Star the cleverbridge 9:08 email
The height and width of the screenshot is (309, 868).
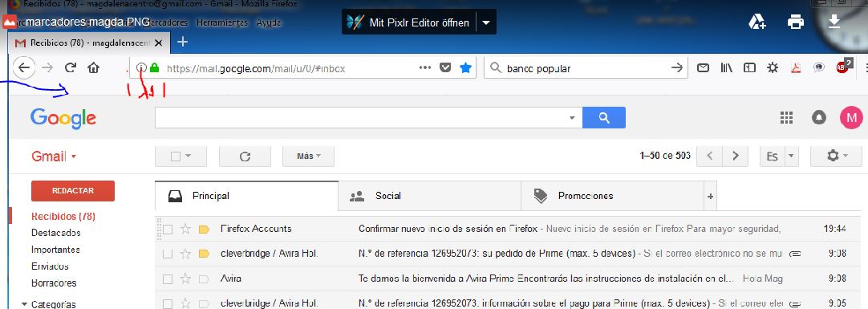pos(185,254)
